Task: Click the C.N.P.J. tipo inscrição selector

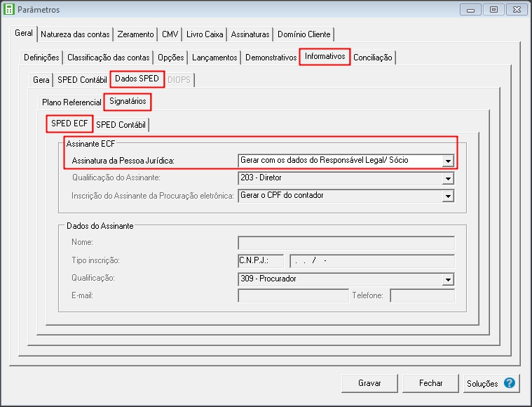Action: (261, 261)
